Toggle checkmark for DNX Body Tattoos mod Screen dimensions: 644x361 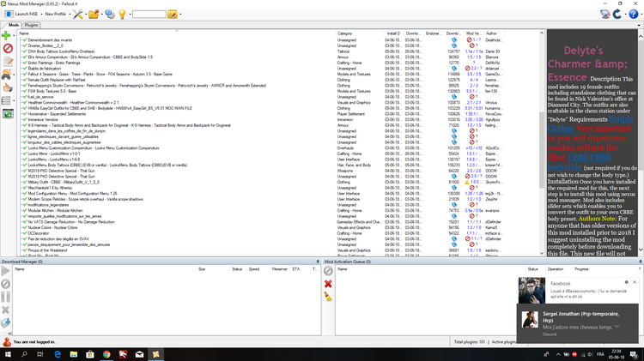click(x=25, y=51)
